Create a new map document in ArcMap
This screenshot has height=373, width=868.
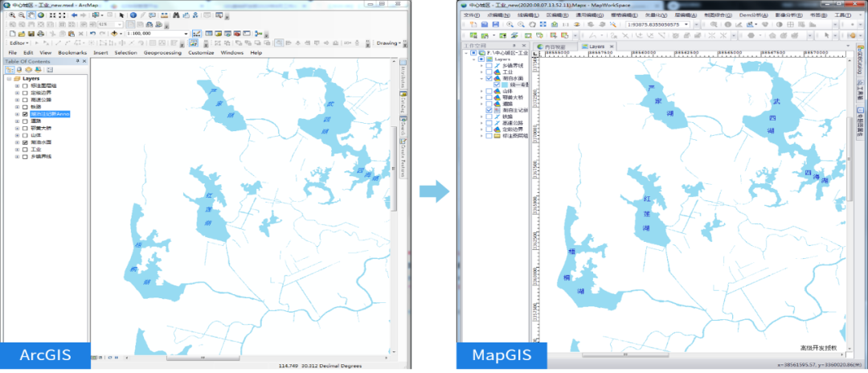[x=12, y=33]
